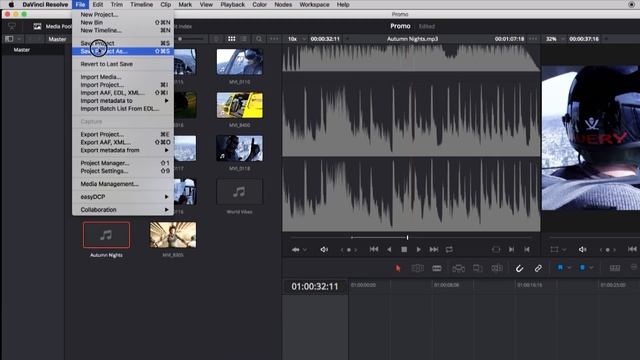Click source viewer jog position scrubber
Image resolution: width=640 pixels, height=360 pixels.
349,249
